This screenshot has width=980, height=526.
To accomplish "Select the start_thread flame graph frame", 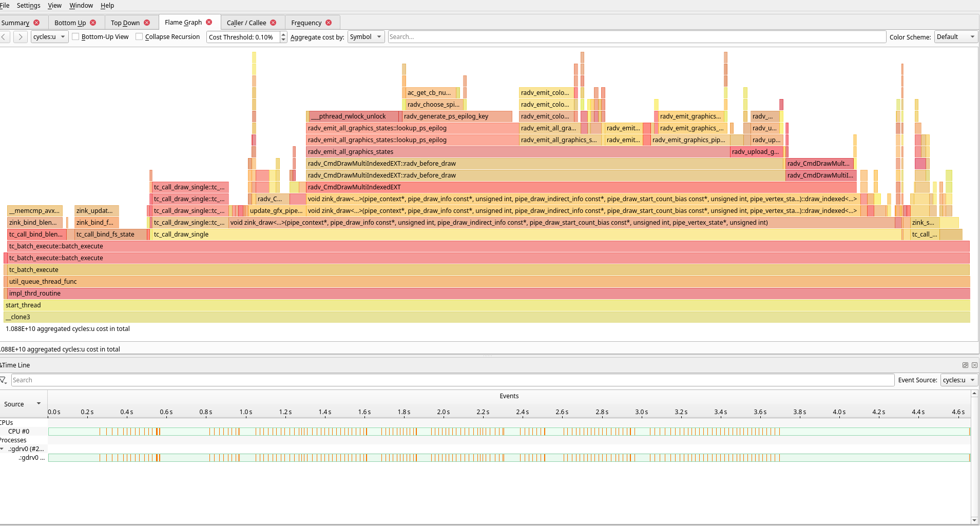I will (487, 305).
